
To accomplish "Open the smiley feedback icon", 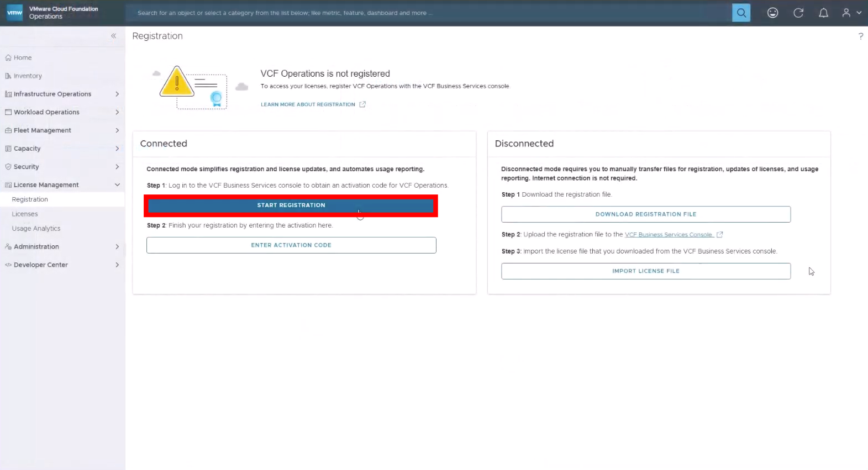I will [772, 13].
